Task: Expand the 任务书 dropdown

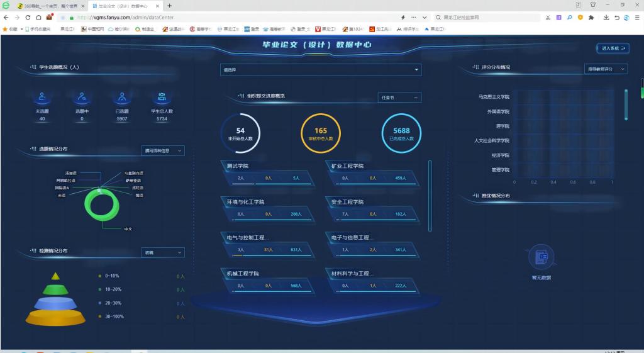Action: tap(399, 98)
